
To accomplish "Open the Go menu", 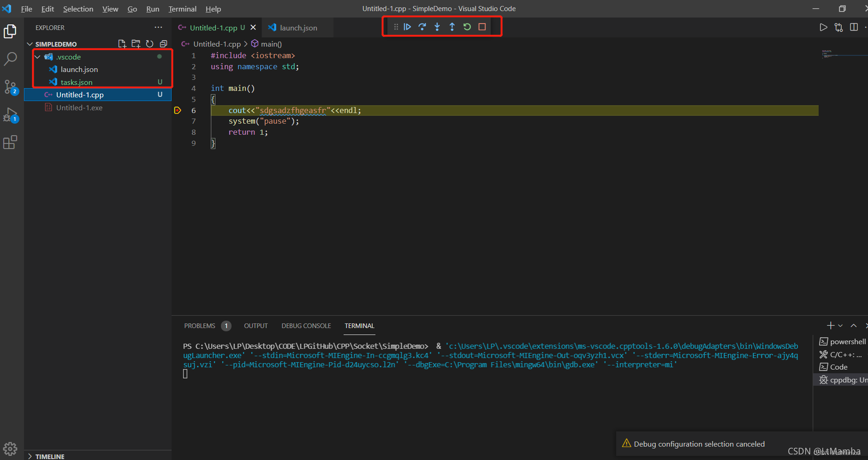I will (x=132, y=9).
